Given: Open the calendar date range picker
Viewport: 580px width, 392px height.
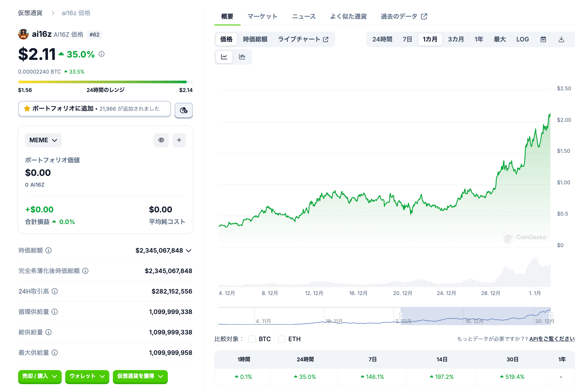Looking at the screenshot, I should point(543,39).
